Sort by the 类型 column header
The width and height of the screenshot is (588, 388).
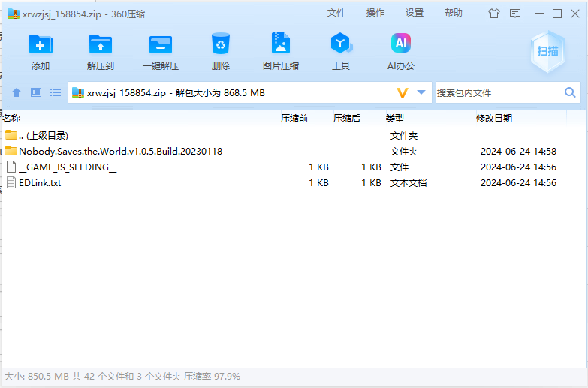(394, 119)
